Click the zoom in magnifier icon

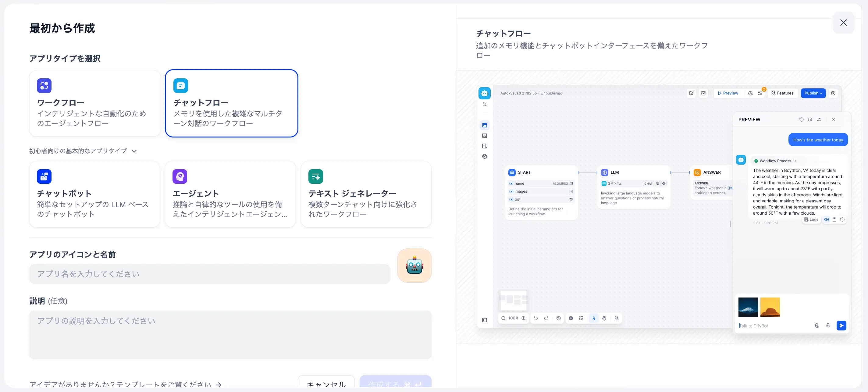click(523, 318)
